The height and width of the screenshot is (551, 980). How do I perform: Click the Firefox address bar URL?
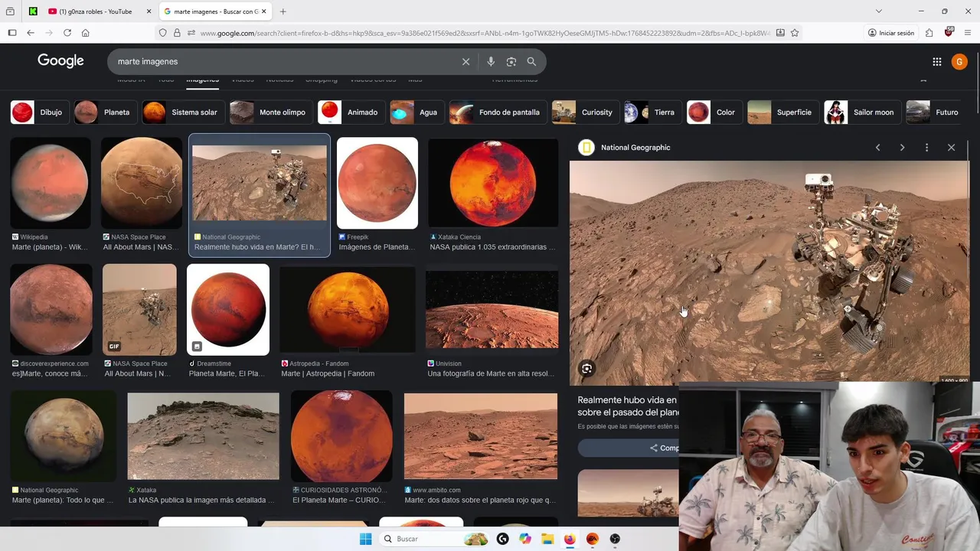pyautogui.click(x=484, y=33)
